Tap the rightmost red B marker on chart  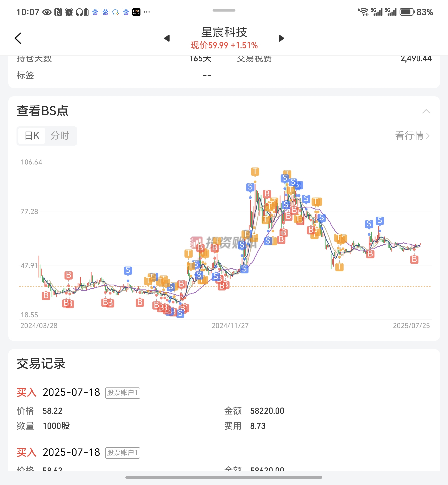(414, 259)
